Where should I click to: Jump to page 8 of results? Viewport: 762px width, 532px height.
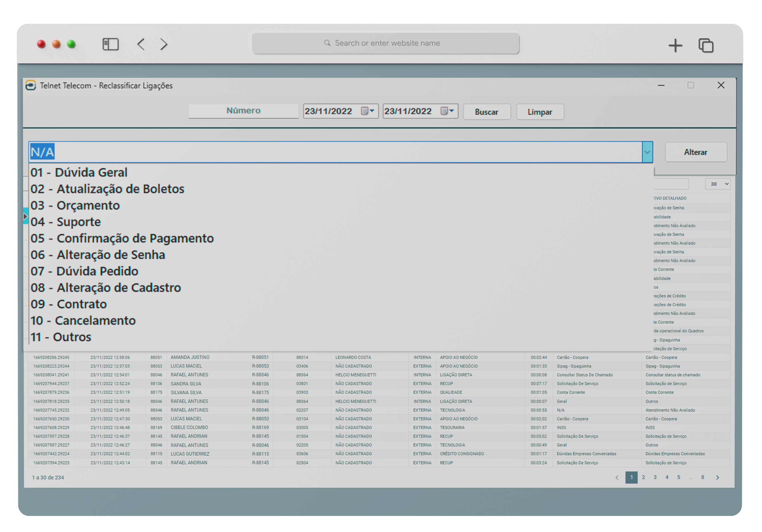point(703,477)
